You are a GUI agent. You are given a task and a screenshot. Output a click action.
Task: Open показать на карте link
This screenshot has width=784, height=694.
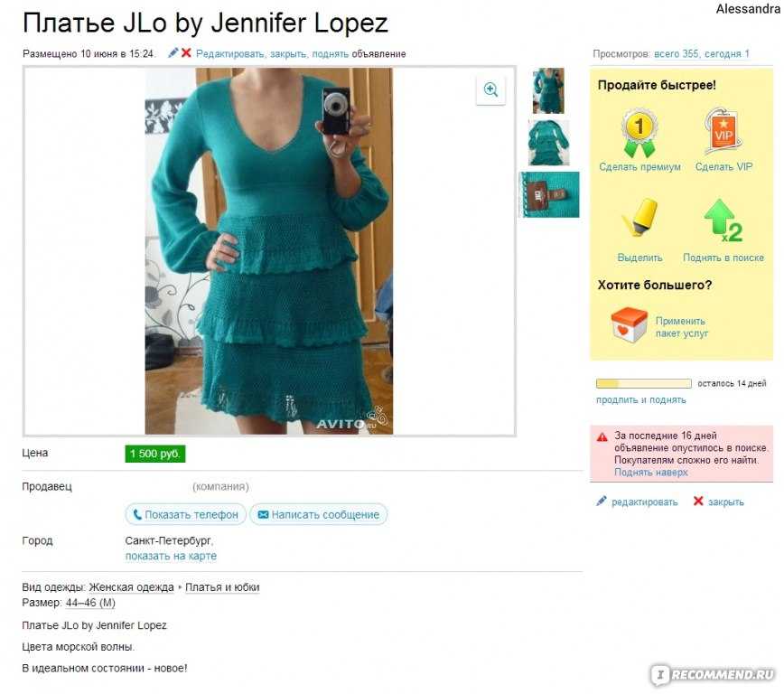[171, 556]
